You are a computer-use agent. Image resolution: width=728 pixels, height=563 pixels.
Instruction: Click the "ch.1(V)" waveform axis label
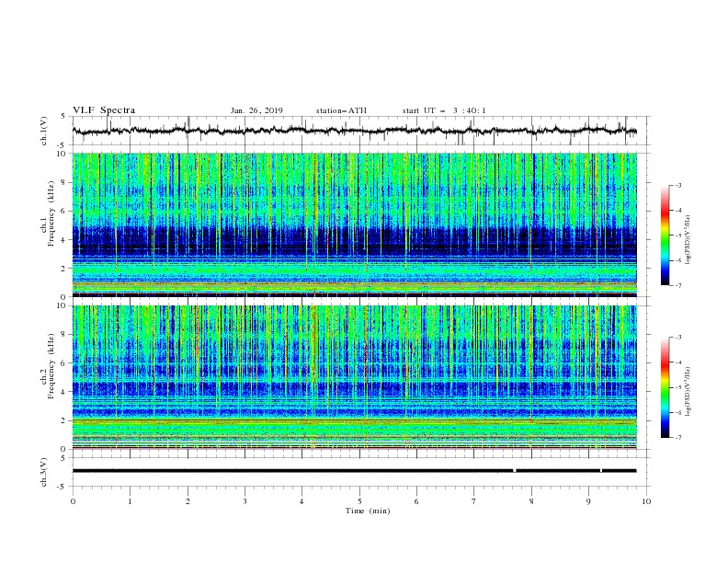(x=44, y=131)
